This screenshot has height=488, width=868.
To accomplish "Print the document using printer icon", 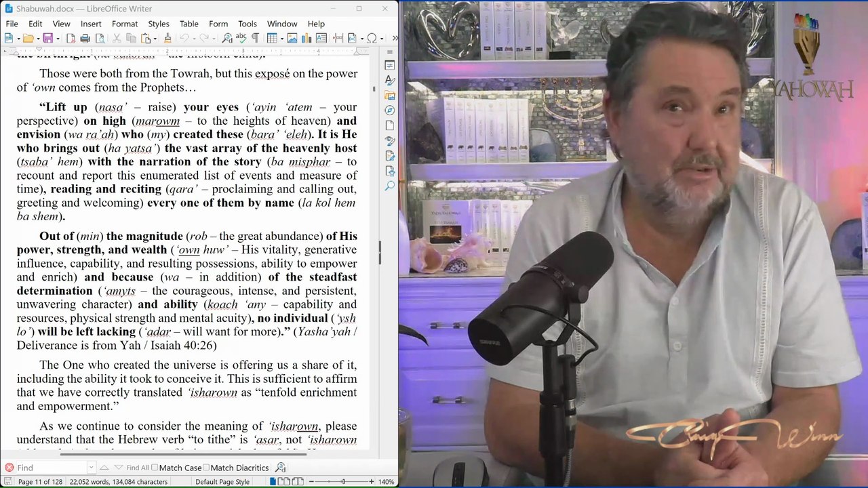I will click(85, 39).
